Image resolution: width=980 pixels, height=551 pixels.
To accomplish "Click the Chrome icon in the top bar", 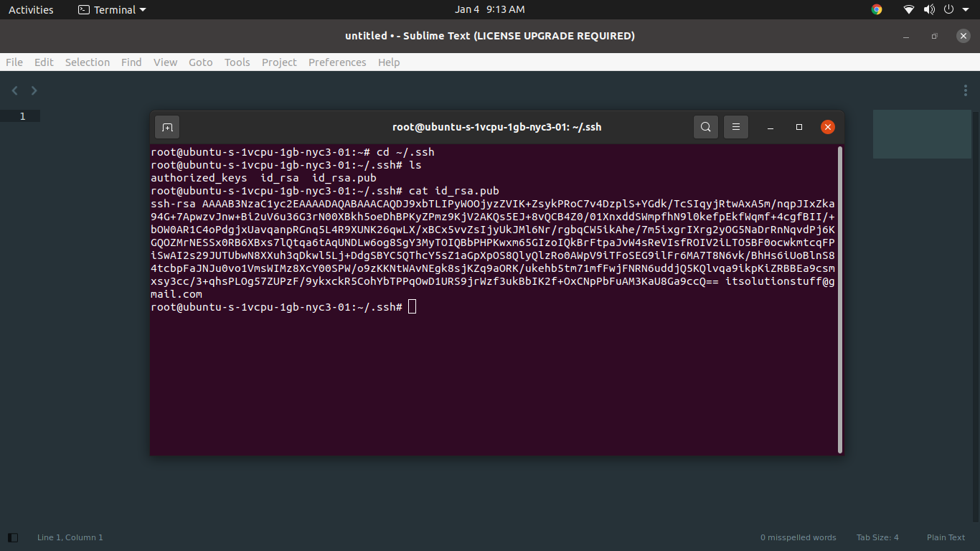I will click(876, 9).
